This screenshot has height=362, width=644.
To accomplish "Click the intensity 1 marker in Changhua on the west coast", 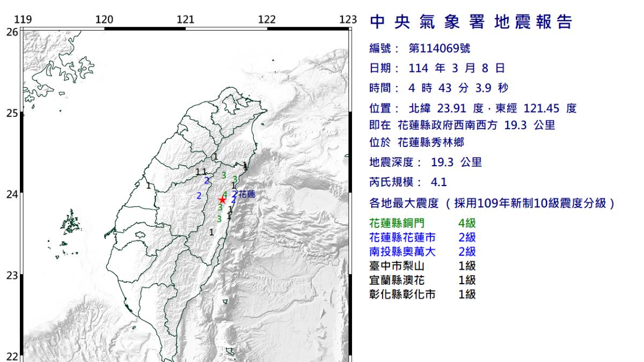I will [149, 186].
